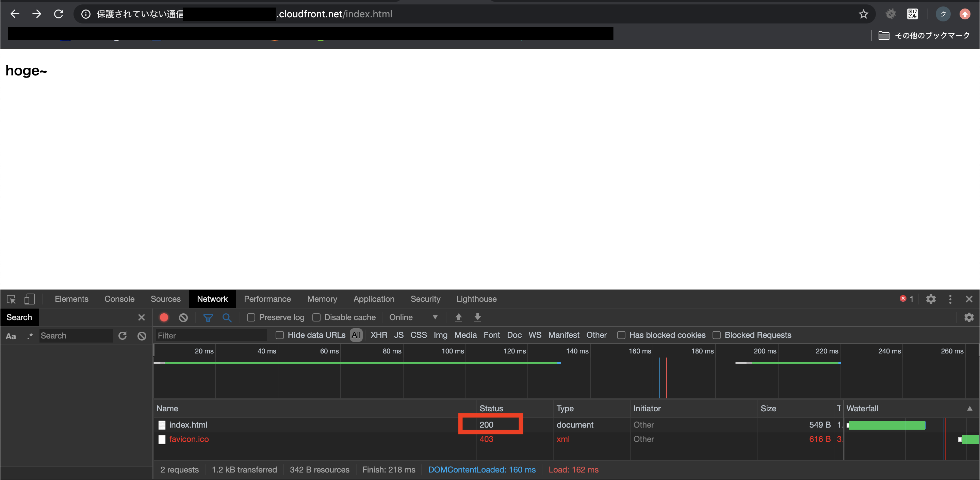Select the inspect element picker icon

(11, 299)
